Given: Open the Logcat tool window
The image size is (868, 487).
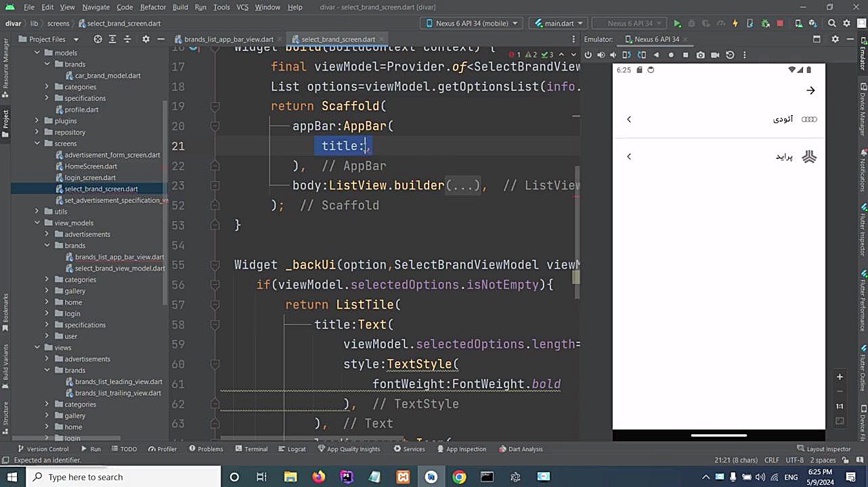Looking at the screenshot, I should [x=292, y=449].
